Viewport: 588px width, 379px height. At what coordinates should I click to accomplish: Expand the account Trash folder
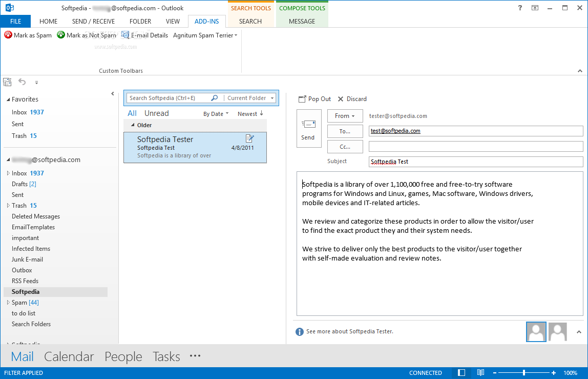[8, 206]
